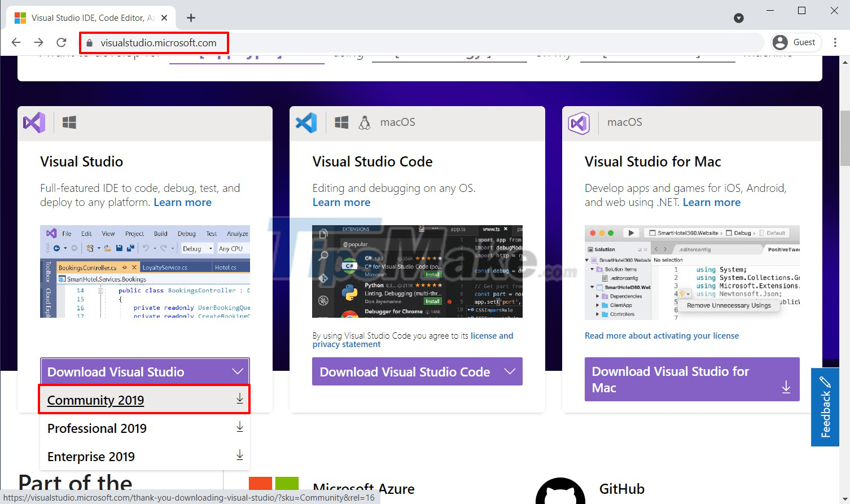Click Download Visual Studio for Mac button
Image resolution: width=850 pixels, height=504 pixels.
tap(692, 379)
